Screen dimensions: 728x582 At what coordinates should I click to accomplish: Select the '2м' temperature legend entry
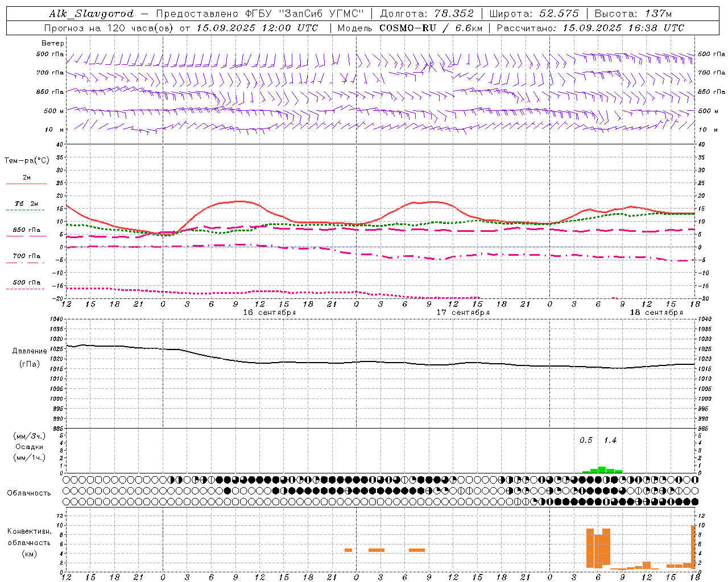[x=27, y=177]
